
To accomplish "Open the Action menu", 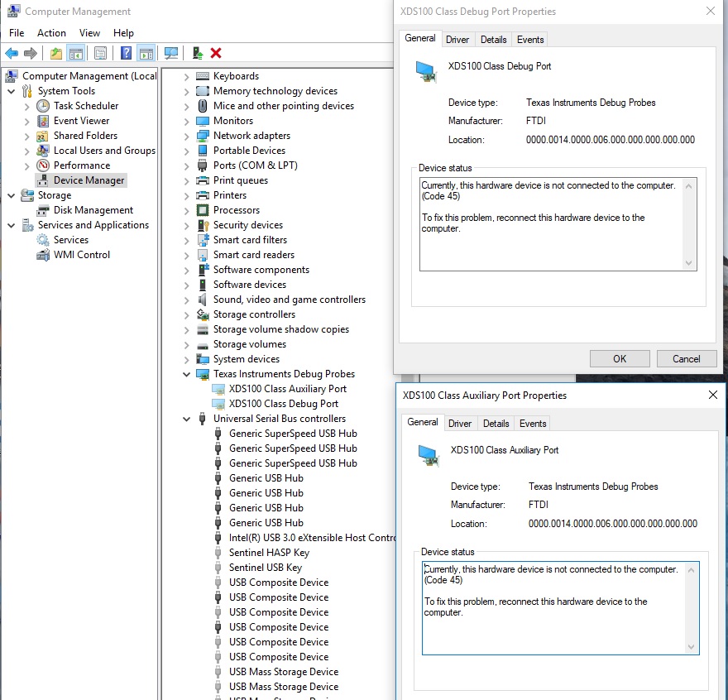I will click(51, 33).
